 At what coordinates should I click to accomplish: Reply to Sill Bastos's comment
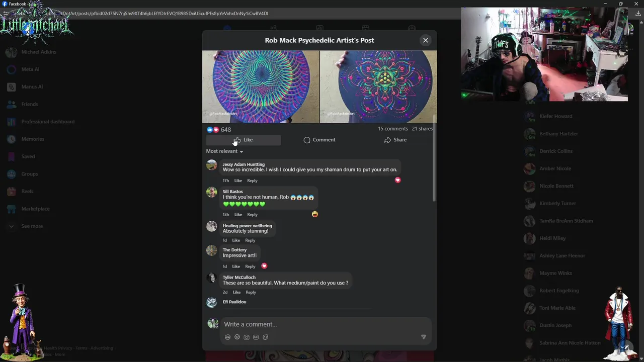pyautogui.click(x=252, y=215)
